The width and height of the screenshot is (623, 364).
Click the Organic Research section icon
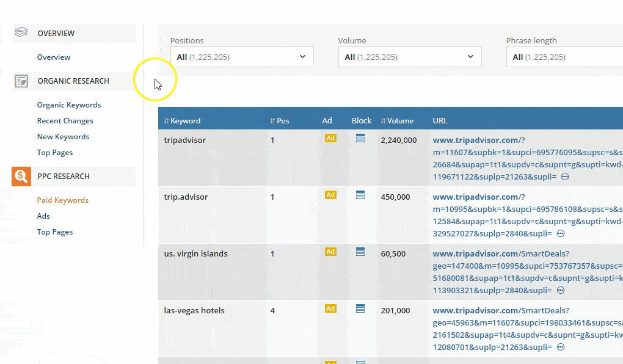click(21, 81)
